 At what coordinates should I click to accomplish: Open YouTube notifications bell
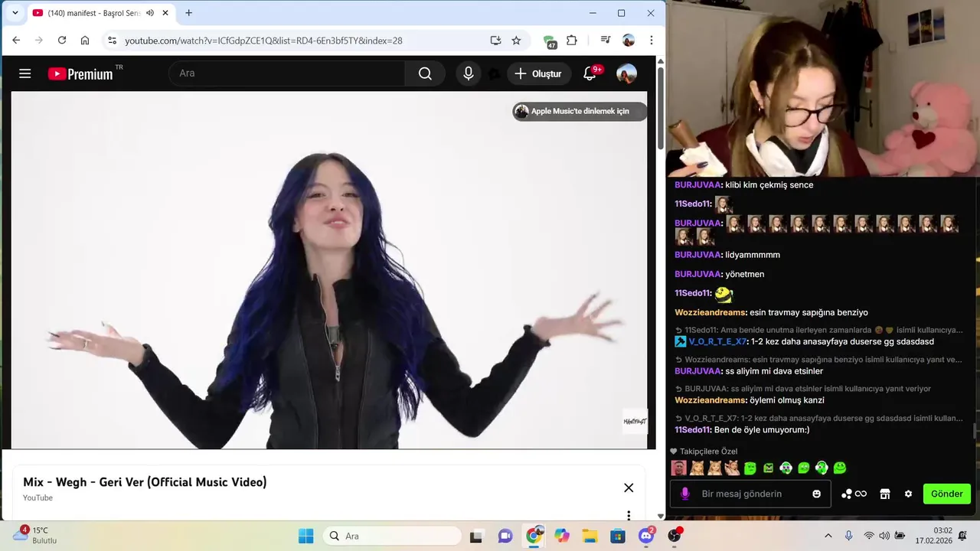click(x=590, y=73)
